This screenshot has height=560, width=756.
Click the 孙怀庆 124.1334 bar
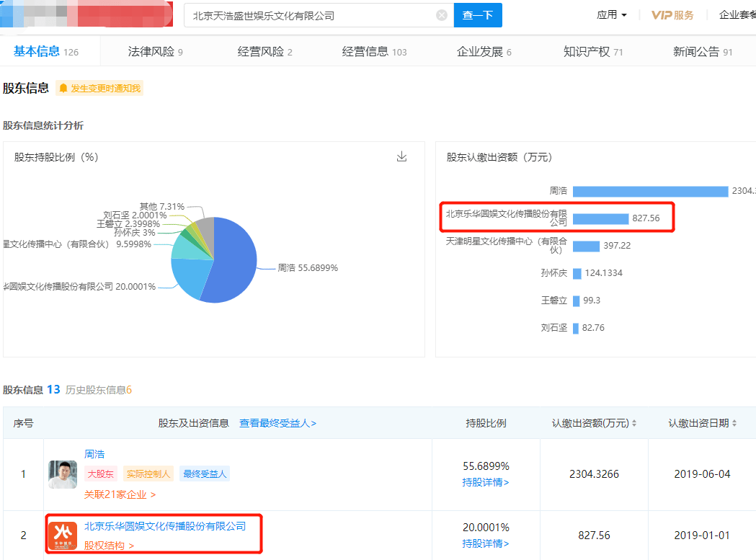[577, 273]
